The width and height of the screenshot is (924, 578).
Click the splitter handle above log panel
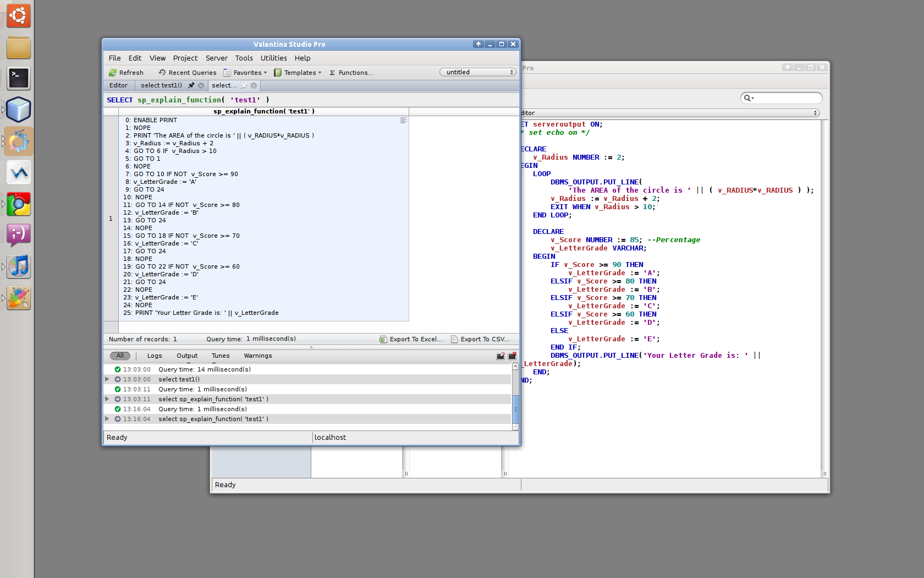point(311,347)
